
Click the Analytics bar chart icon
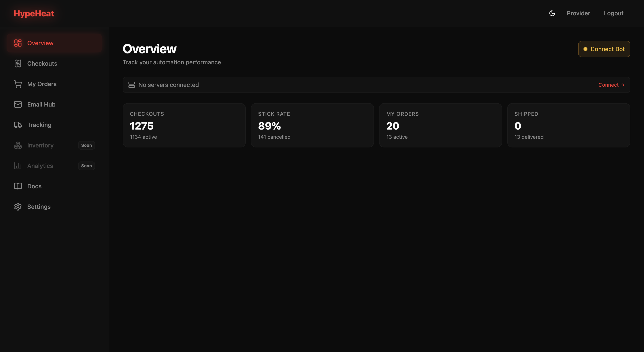tap(18, 166)
